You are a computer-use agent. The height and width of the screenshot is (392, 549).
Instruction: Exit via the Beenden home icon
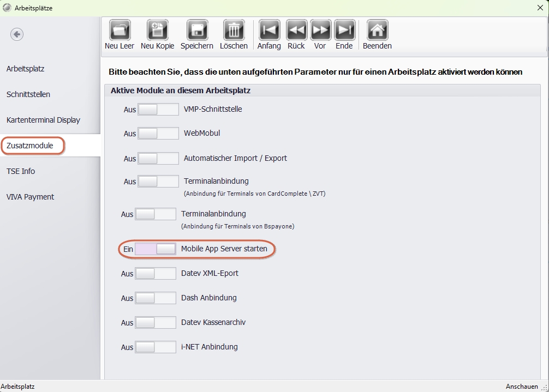377,31
